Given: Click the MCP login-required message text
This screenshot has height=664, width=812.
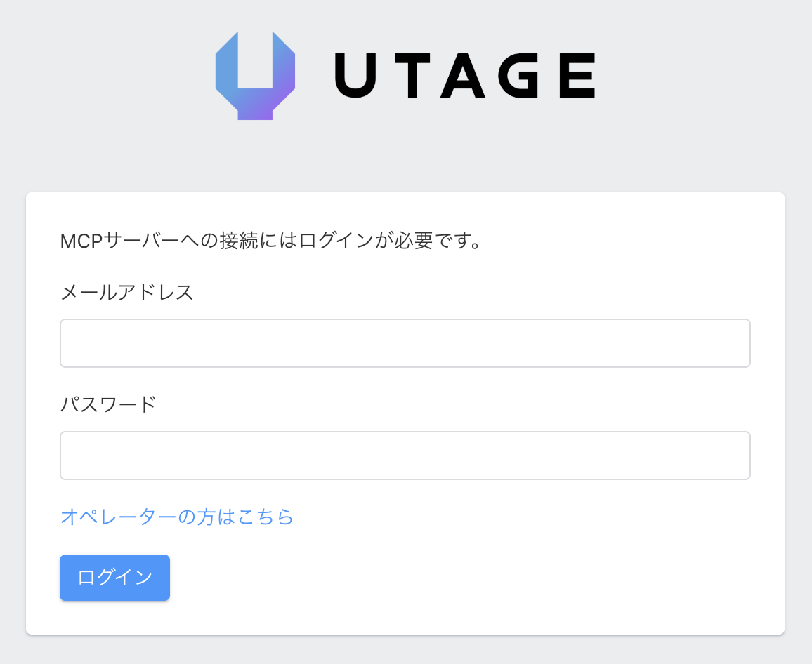Looking at the screenshot, I should pyautogui.click(x=270, y=241).
